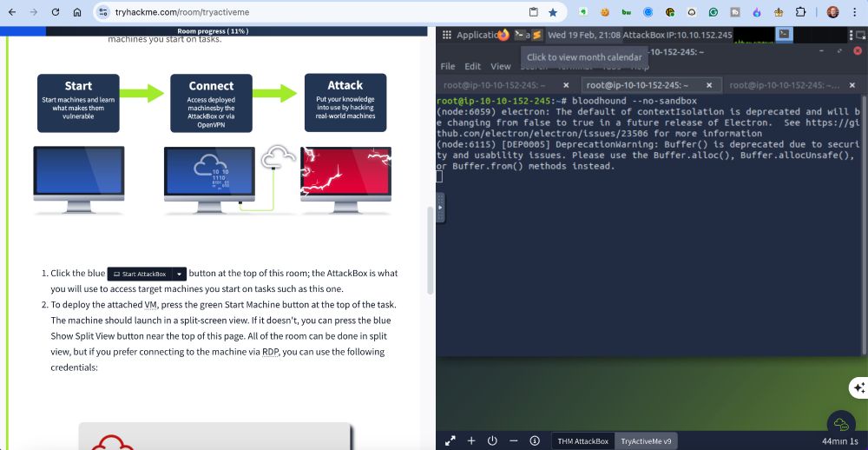View site information icon in address bar

click(x=103, y=12)
